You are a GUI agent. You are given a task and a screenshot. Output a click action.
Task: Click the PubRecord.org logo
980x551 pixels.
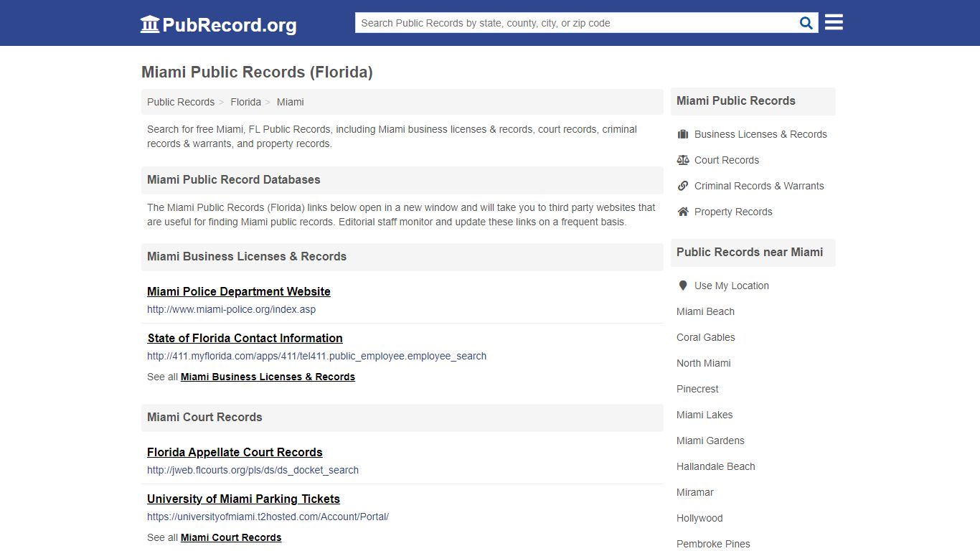tap(218, 24)
